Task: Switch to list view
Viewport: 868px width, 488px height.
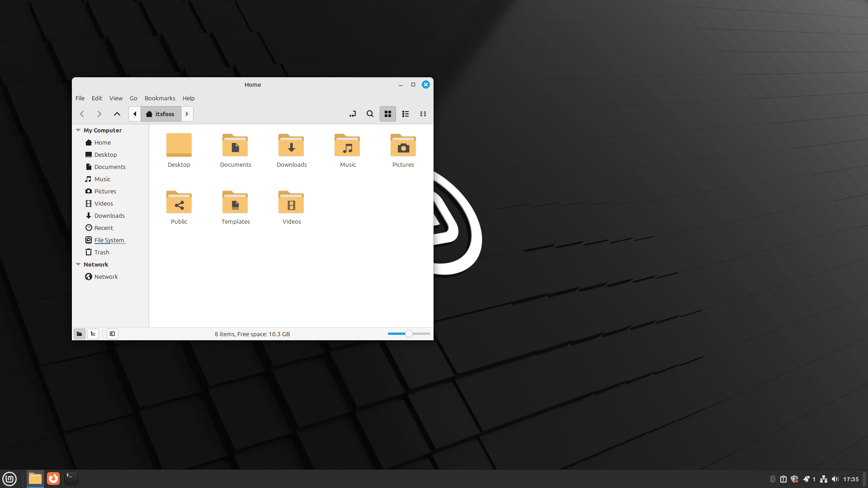Action: coord(405,114)
